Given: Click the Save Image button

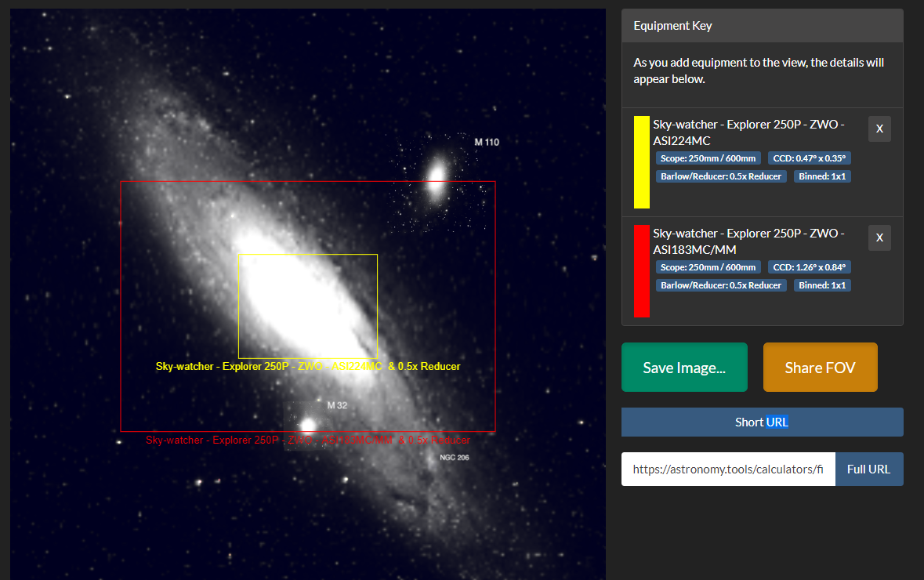Looking at the screenshot, I should (x=684, y=368).
